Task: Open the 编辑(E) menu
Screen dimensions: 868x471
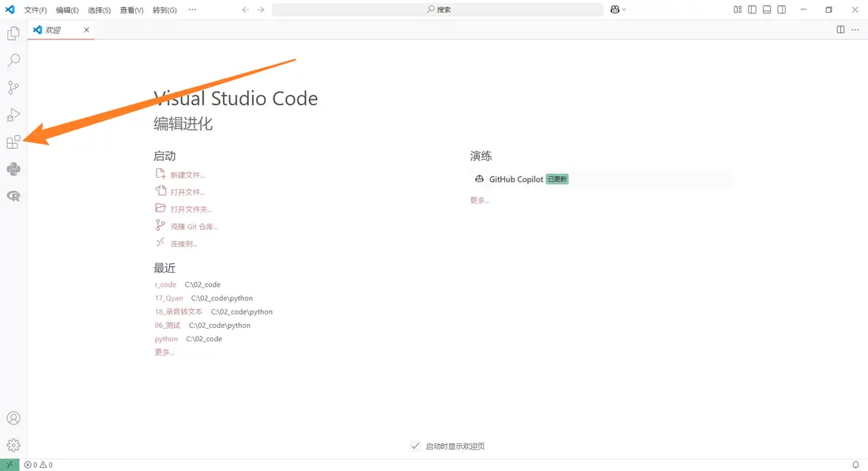Action: pyautogui.click(x=67, y=10)
